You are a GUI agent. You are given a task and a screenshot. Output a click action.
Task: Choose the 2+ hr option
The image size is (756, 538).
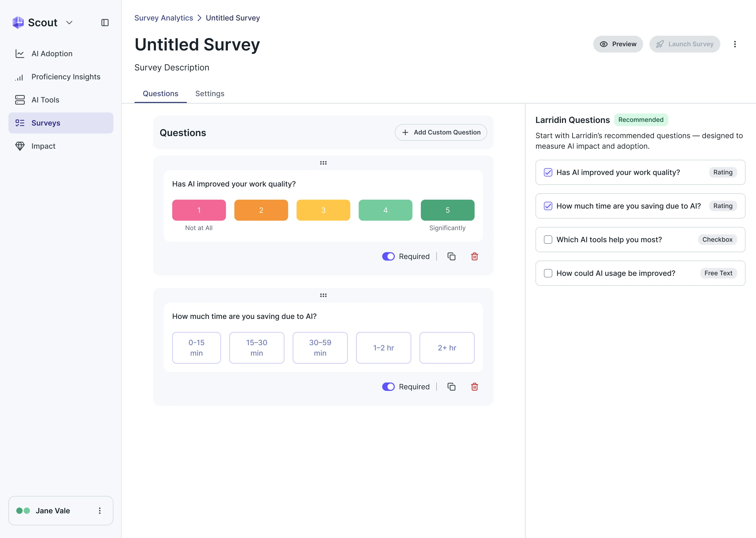[447, 348]
